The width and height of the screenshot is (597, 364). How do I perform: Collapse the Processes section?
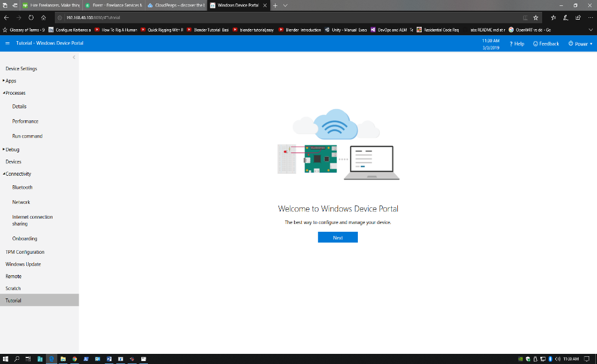tap(4, 93)
